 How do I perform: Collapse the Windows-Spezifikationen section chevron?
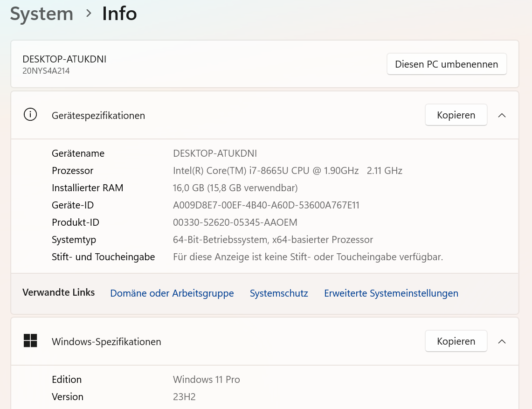pyautogui.click(x=502, y=341)
